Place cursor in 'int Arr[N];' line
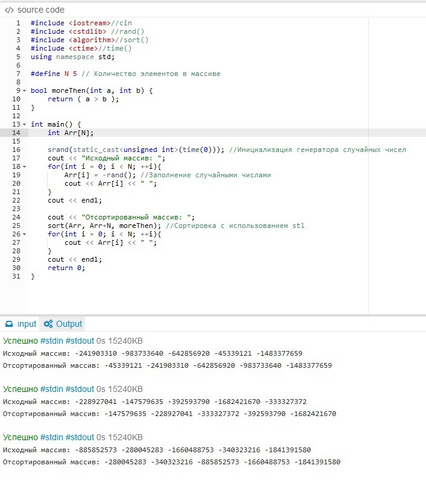426x480 pixels. click(71, 133)
